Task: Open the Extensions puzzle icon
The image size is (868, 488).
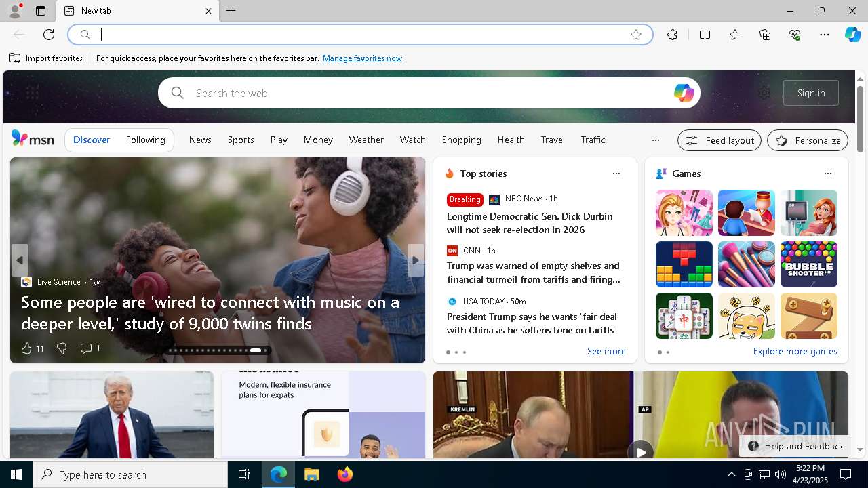Action: pyautogui.click(x=672, y=35)
